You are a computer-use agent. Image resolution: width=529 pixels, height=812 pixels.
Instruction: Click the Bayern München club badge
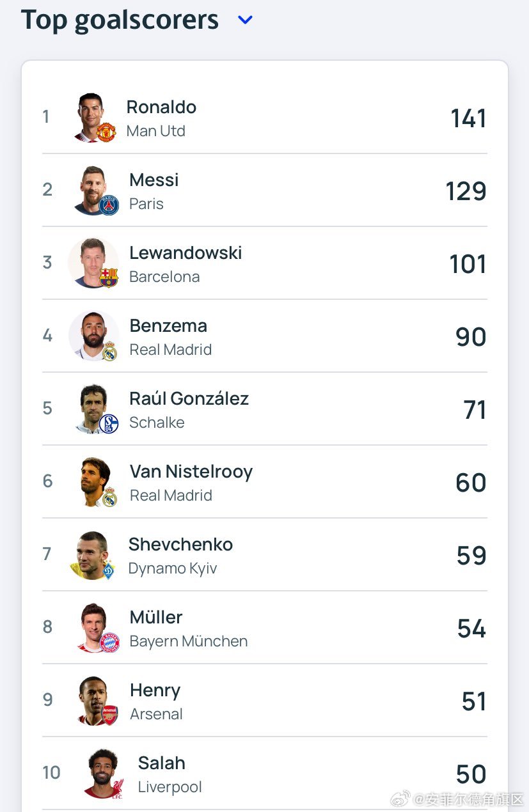pyautogui.click(x=109, y=642)
